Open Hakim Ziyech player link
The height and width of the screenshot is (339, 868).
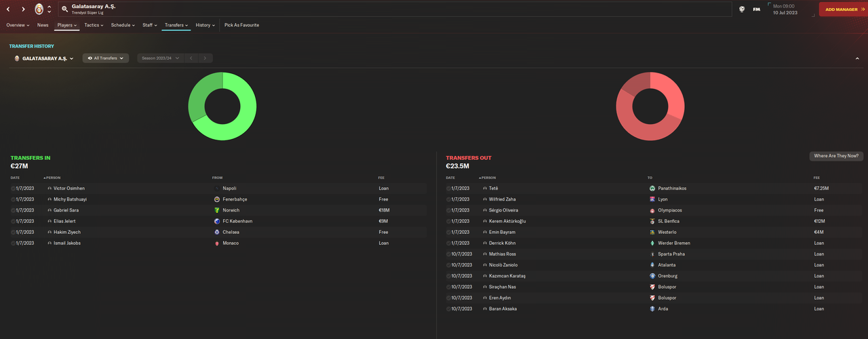[x=68, y=232]
